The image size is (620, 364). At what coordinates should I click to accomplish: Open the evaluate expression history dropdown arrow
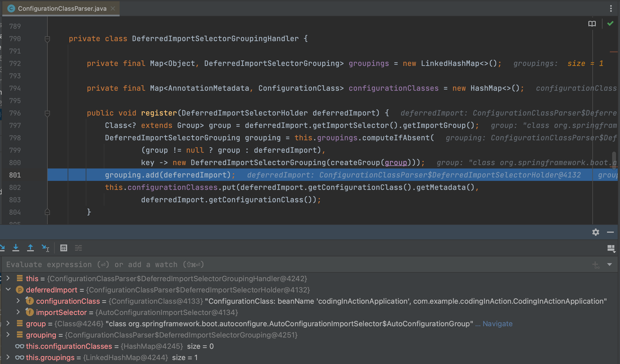pyautogui.click(x=610, y=265)
